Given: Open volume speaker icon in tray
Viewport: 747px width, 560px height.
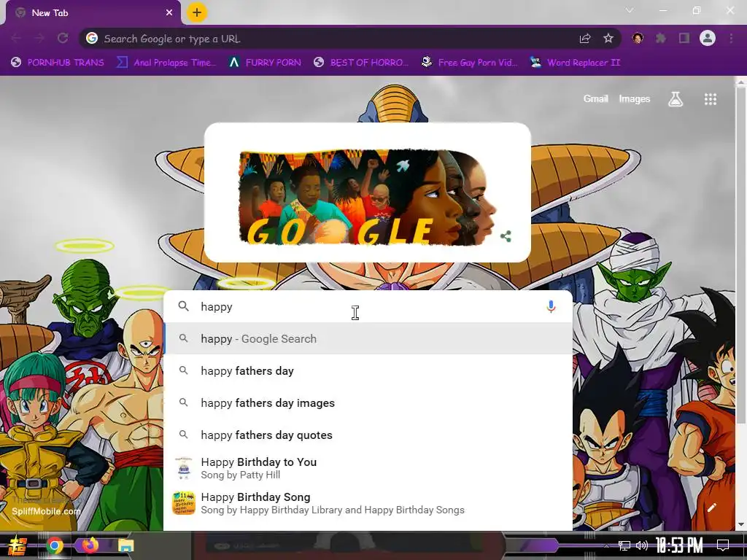Looking at the screenshot, I should point(642,545).
